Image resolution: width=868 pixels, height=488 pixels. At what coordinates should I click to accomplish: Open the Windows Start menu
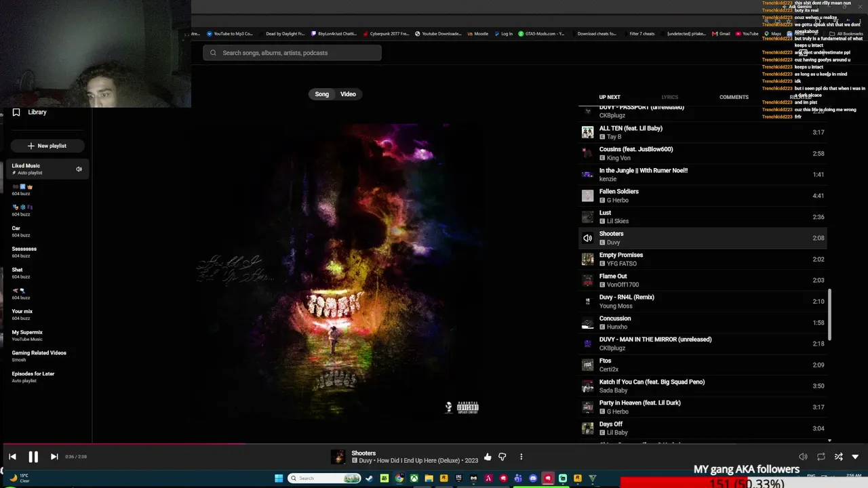coord(279,479)
